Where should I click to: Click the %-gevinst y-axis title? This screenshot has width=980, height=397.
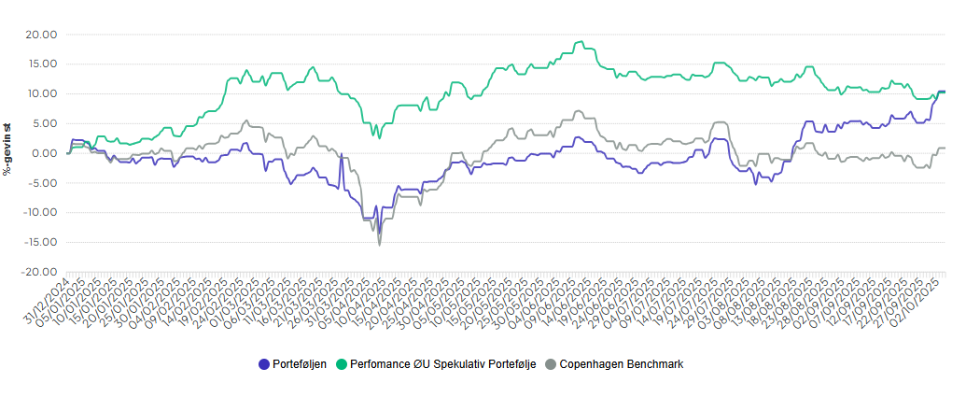[8, 147]
